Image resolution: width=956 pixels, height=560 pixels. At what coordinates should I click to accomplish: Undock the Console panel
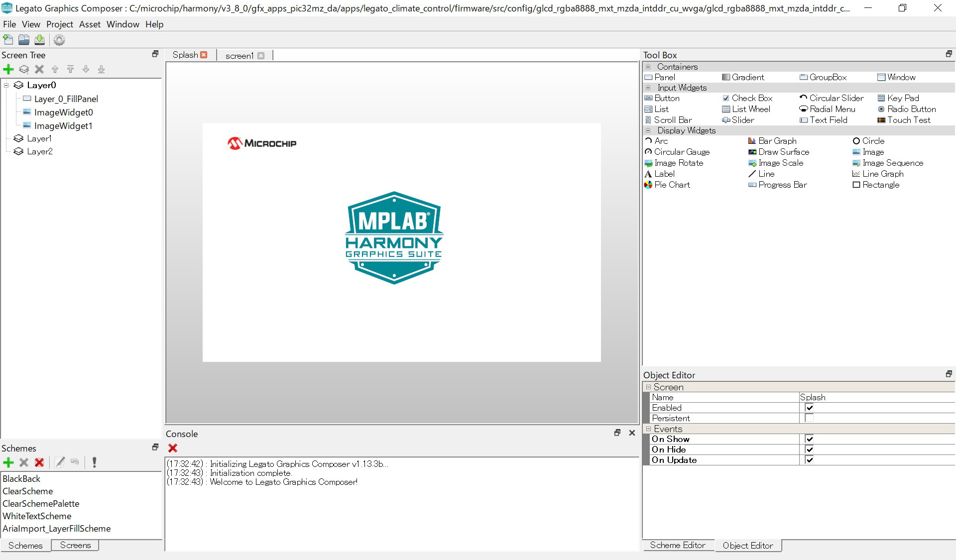coord(617,433)
